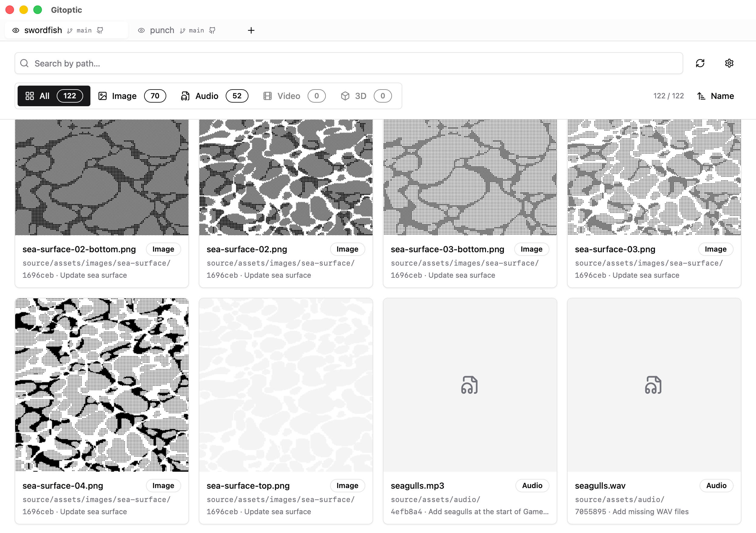Click the 4efb8a4 seagulls commit text
This screenshot has height=533, width=756.
click(x=470, y=511)
